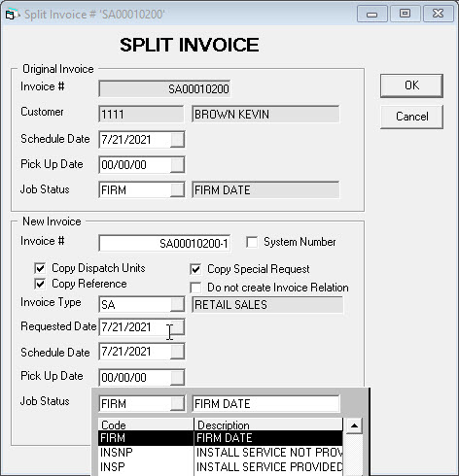The image size is (459, 476).
Task: Select FIRM row in job status list
Action: tap(220, 438)
